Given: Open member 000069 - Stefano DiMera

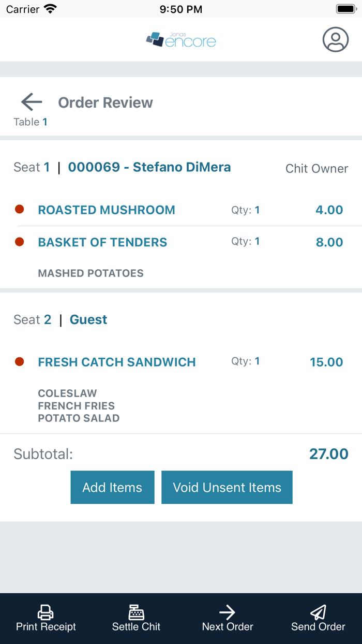Looking at the screenshot, I should point(149,167).
